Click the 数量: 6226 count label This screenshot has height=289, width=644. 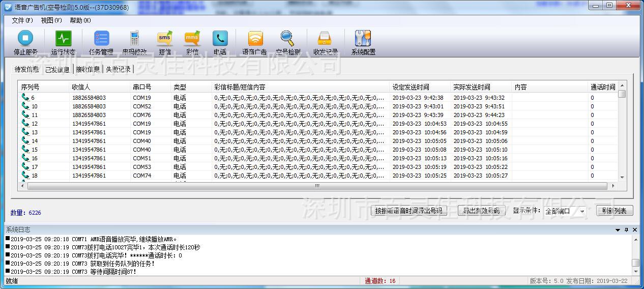pyautogui.click(x=25, y=213)
